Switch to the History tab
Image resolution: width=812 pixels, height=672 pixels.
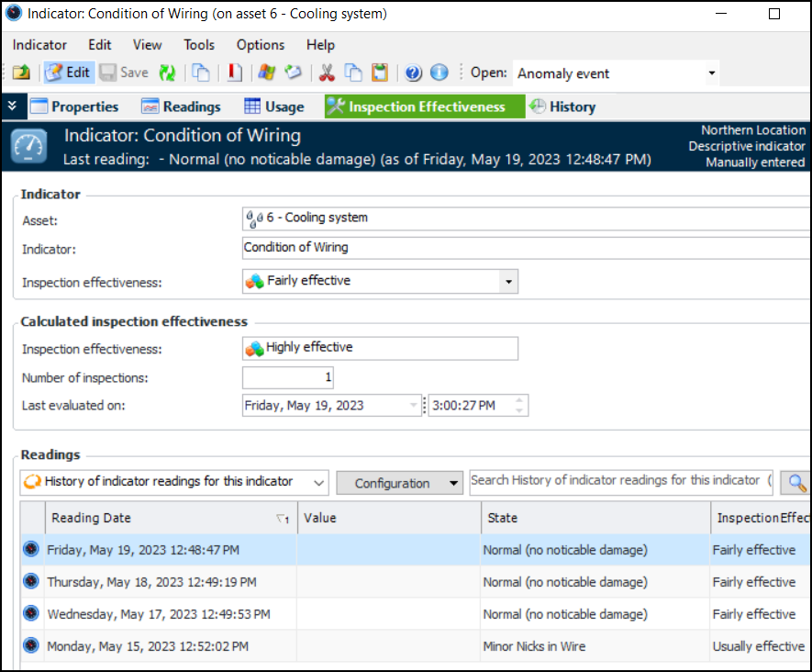562,106
